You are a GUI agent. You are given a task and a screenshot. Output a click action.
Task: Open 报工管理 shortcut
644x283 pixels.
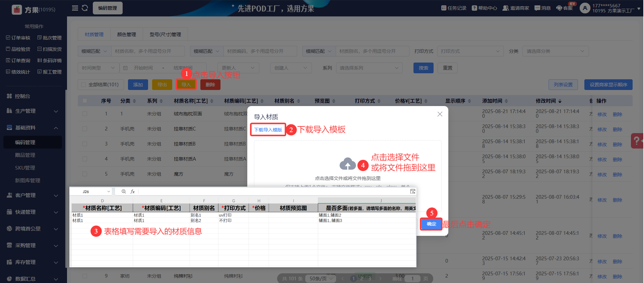point(50,72)
